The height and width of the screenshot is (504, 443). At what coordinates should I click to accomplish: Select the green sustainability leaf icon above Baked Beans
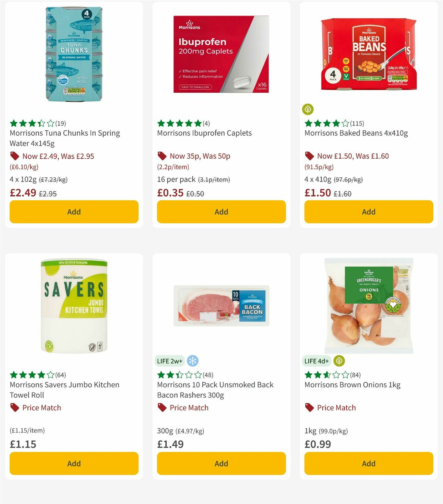309,109
